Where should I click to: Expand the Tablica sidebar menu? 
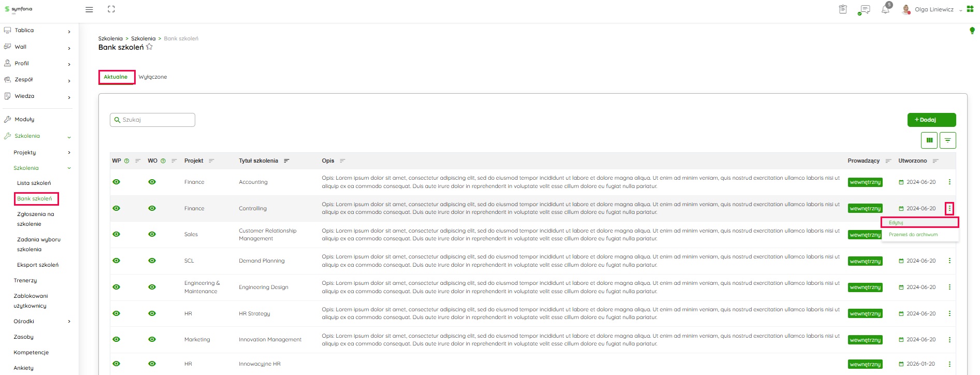[36, 31]
